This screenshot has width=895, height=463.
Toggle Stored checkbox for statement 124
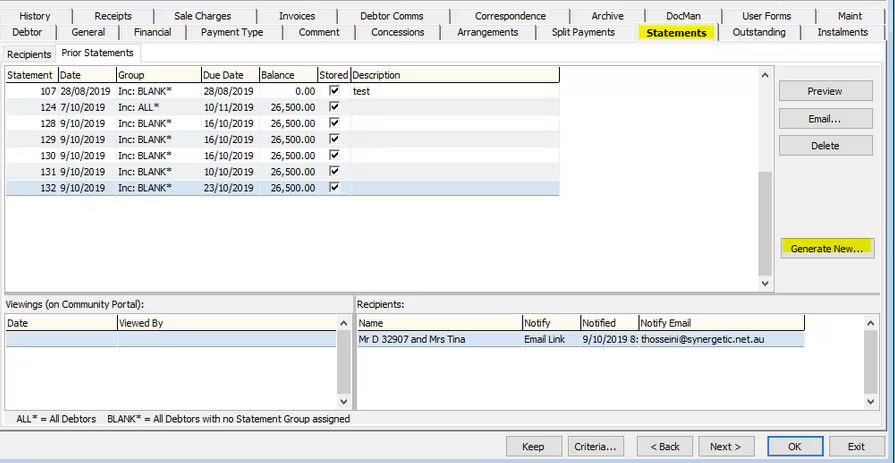334,107
